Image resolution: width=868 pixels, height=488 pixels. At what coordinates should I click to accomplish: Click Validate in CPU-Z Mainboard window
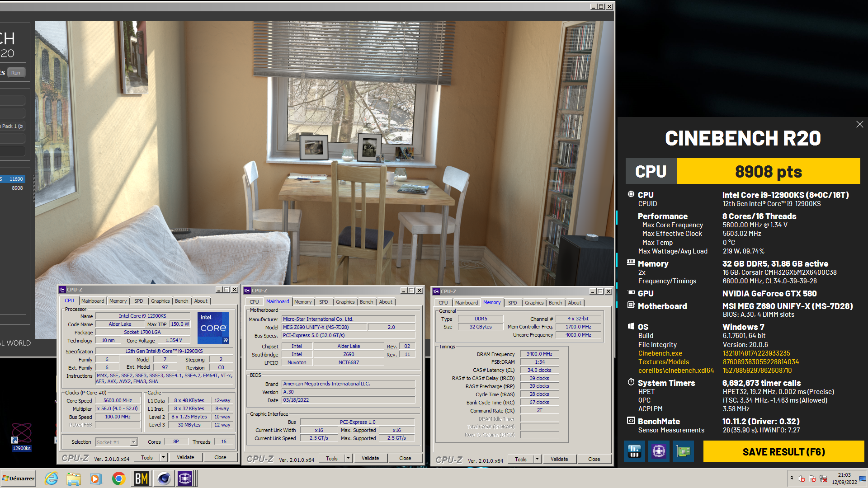[370, 458]
